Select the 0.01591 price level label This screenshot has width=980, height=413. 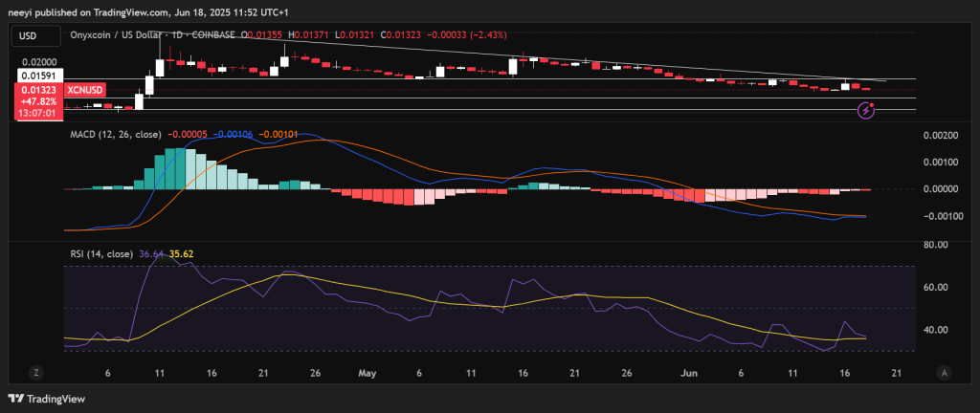(x=38, y=76)
